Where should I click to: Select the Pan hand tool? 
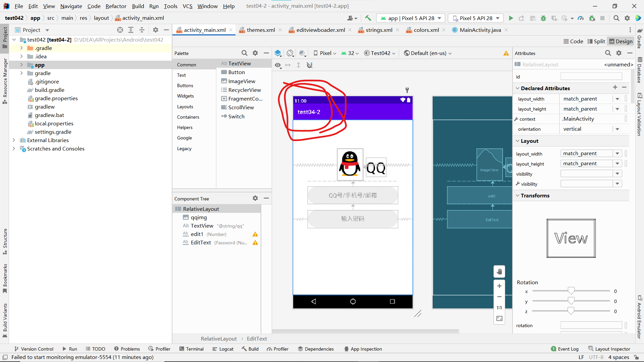(x=499, y=271)
